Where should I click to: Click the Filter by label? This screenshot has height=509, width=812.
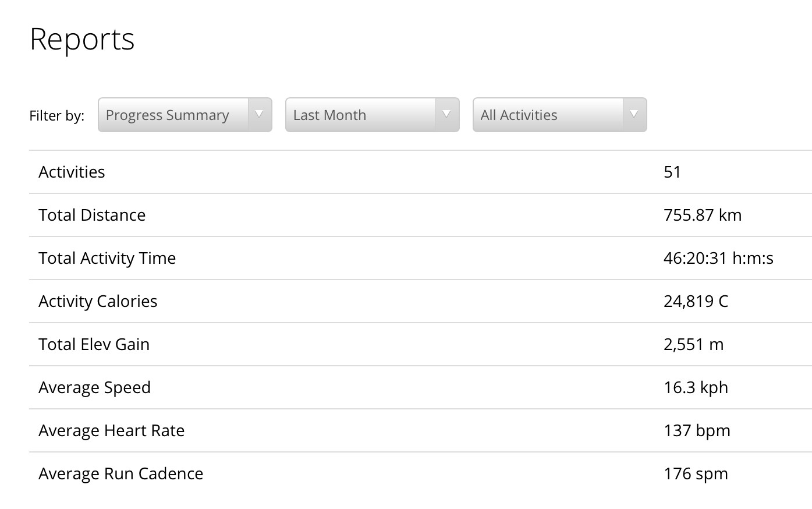(x=57, y=115)
